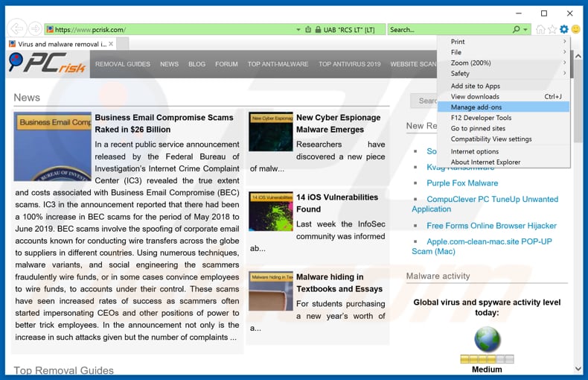Click the smiley feedback icon
The image size is (588, 380).
[575, 29]
